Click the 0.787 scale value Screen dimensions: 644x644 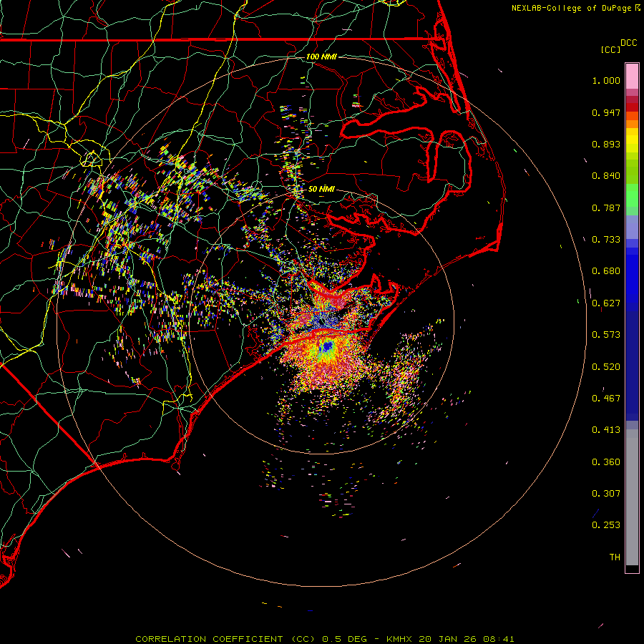pyautogui.click(x=606, y=208)
